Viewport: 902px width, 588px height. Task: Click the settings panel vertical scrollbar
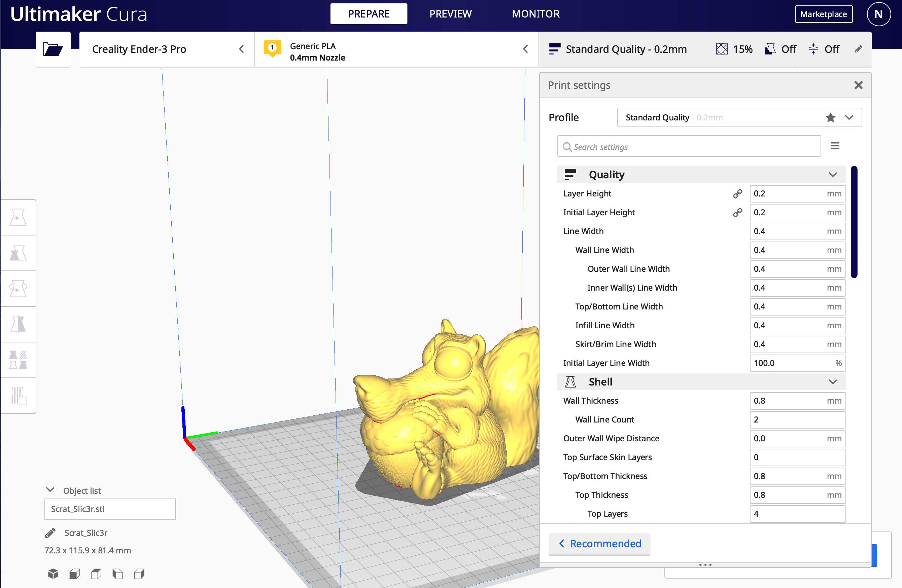click(854, 222)
